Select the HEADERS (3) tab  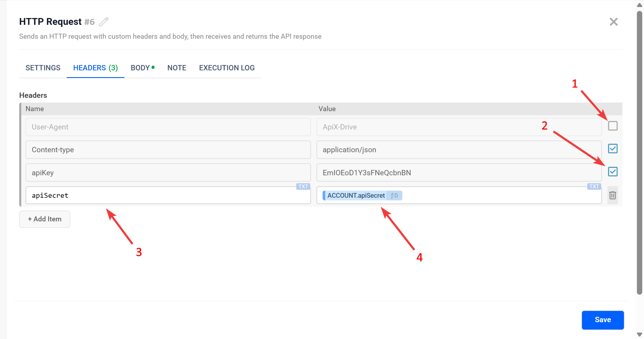pyautogui.click(x=95, y=68)
